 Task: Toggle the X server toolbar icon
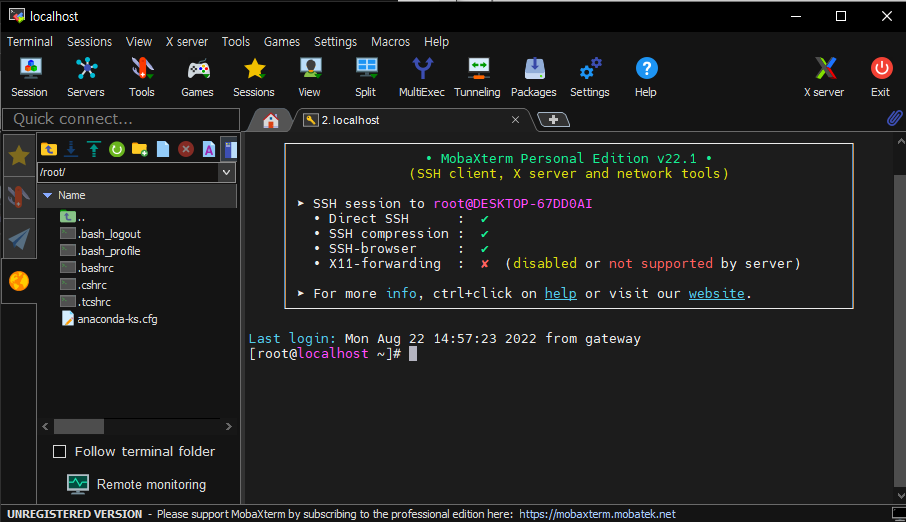coord(825,77)
